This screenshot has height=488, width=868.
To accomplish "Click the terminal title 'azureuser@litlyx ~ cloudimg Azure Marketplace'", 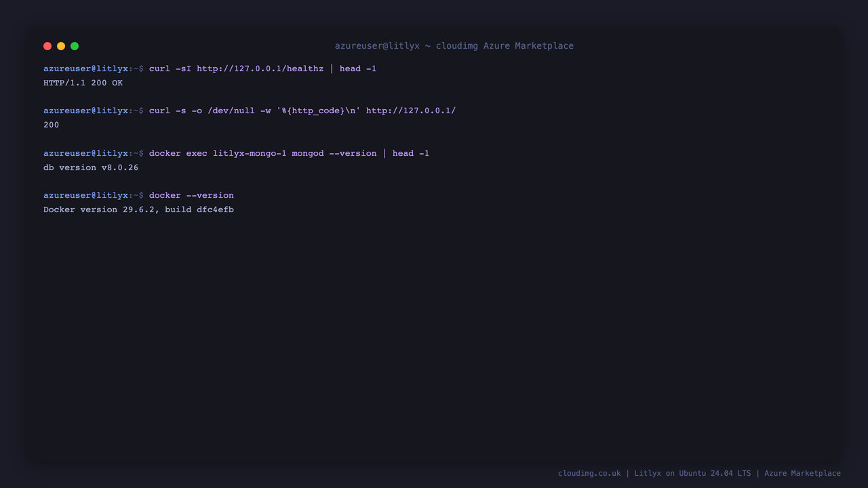I will [x=454, y=46].
